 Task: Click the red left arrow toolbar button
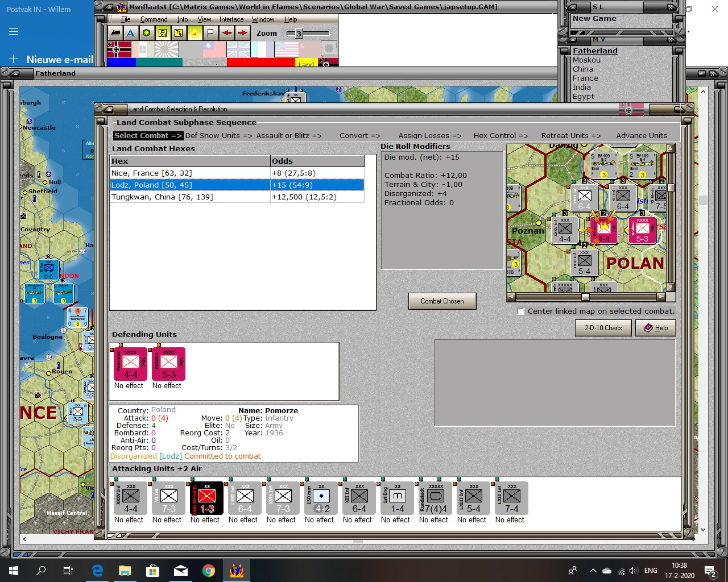(x=227, y=33)
